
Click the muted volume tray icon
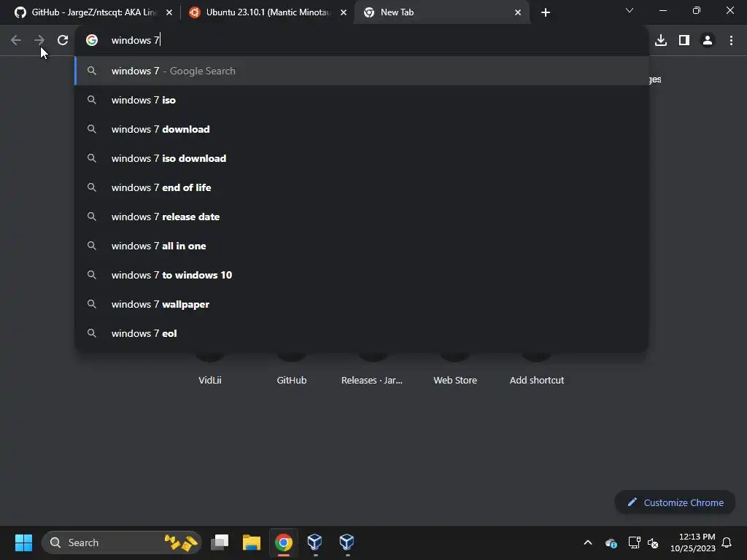(653, 542)
